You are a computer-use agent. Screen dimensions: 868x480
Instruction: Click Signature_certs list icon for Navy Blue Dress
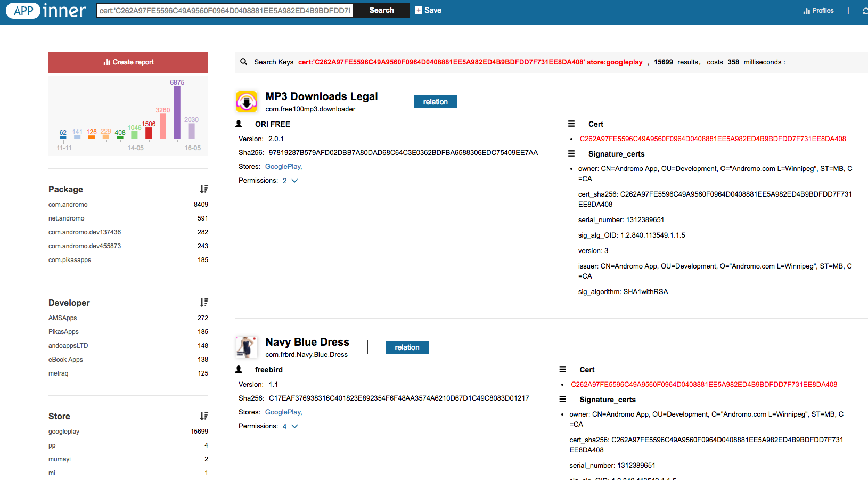(562, 399)
